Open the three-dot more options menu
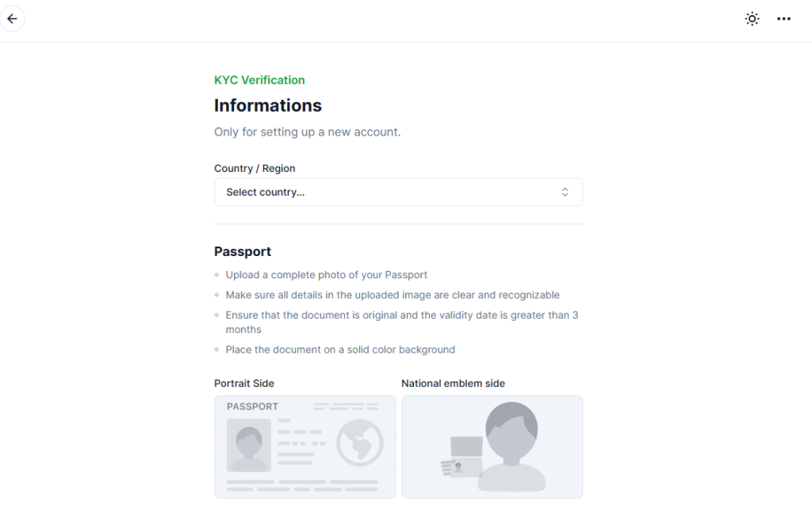The image size is (812, 512). point(783,19)
